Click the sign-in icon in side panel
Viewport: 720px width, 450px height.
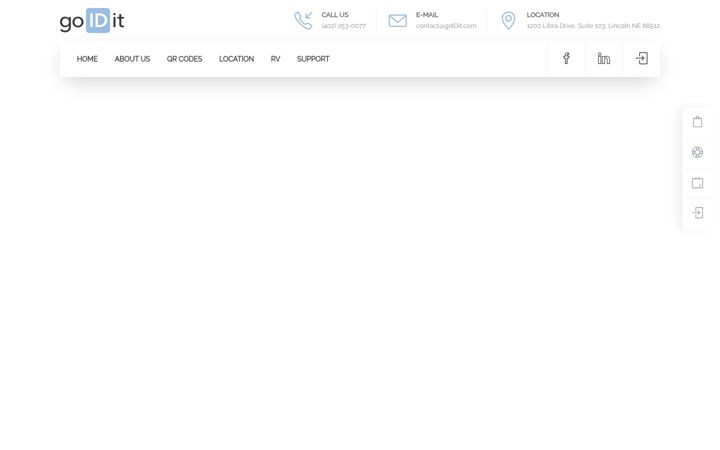[698, 213]
